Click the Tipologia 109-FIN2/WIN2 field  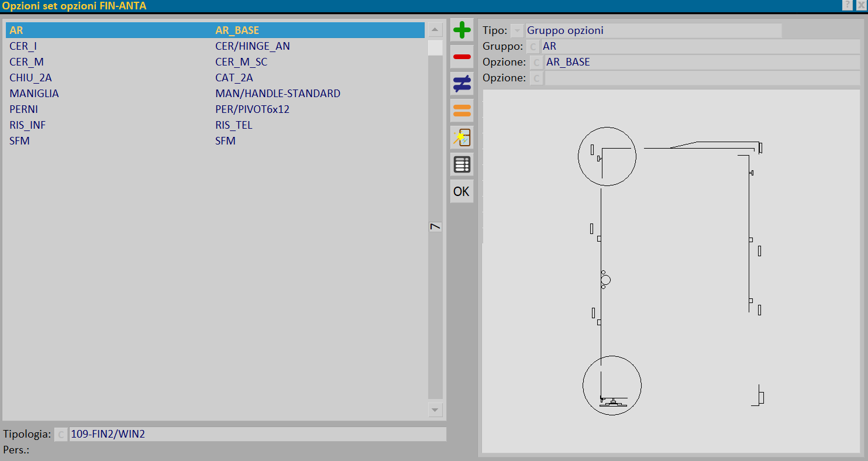[x=257, y=434]
